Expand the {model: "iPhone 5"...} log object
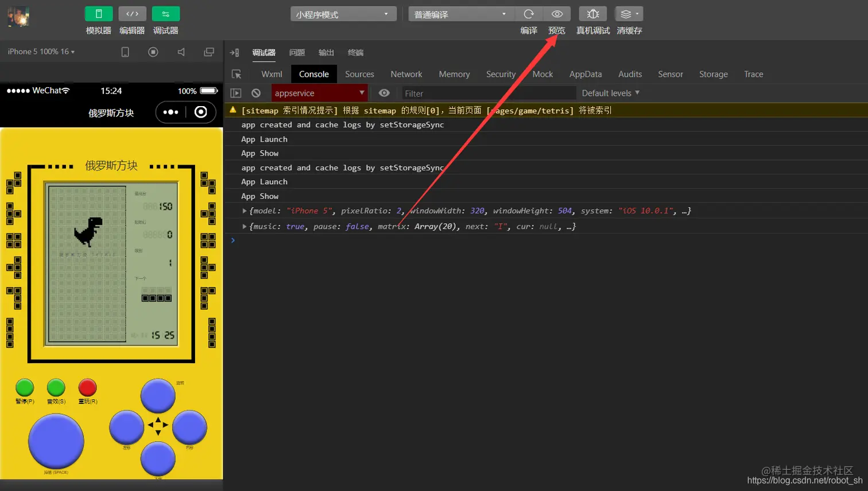The width and height of the screenshot is (868, 491). point(245,211)
